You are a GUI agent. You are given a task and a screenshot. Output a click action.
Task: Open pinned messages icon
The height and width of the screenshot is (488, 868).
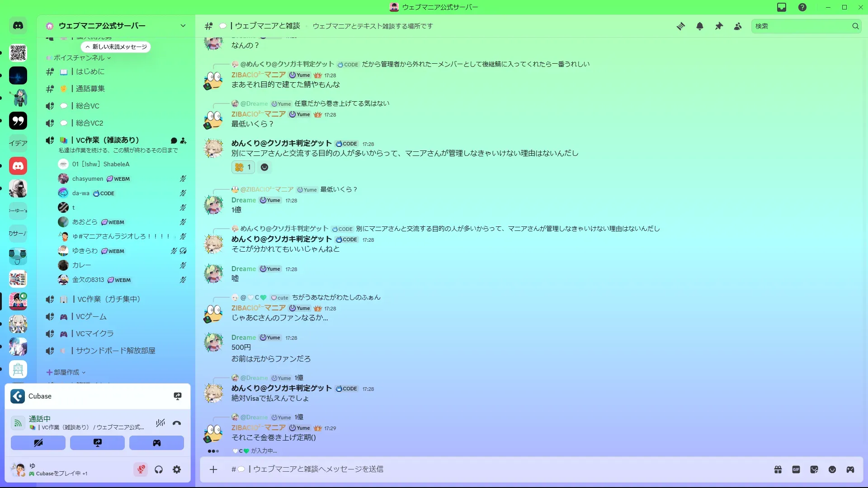point(719,26)
